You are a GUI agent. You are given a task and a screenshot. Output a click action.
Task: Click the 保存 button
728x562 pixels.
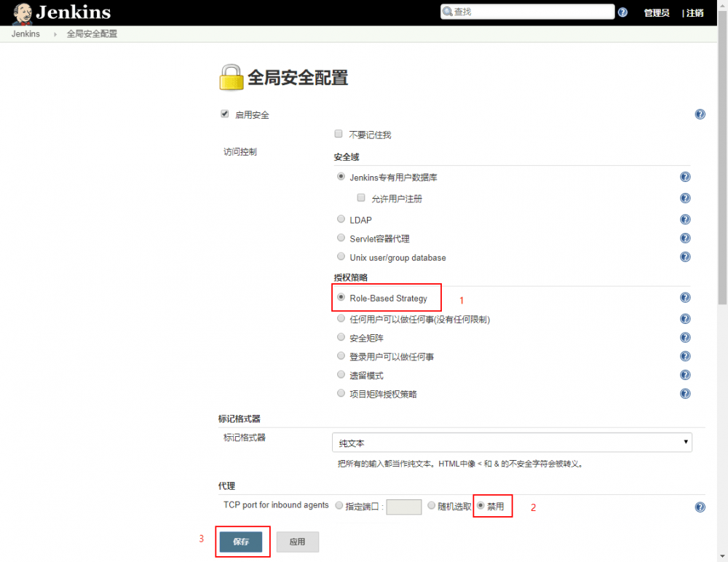click(x=242, y=542)
